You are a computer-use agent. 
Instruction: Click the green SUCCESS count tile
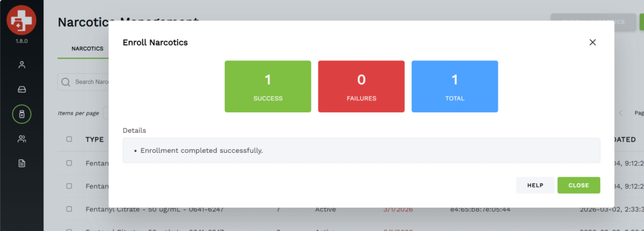click(268, 86)
